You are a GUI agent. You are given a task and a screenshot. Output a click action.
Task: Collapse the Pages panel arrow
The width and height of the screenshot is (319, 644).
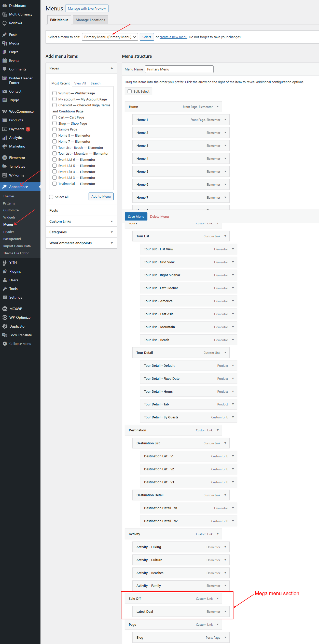[112, 68]
